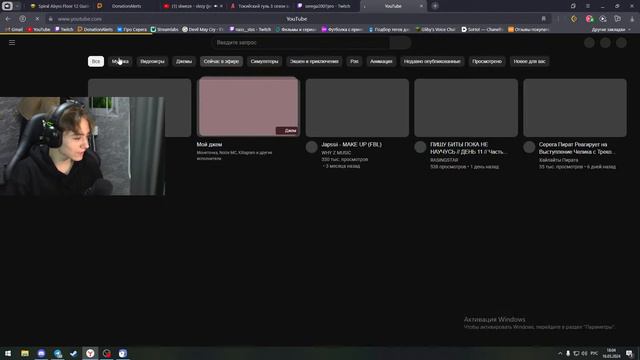Open channel avatar beside Серега Пират video

tap(529, 147)
